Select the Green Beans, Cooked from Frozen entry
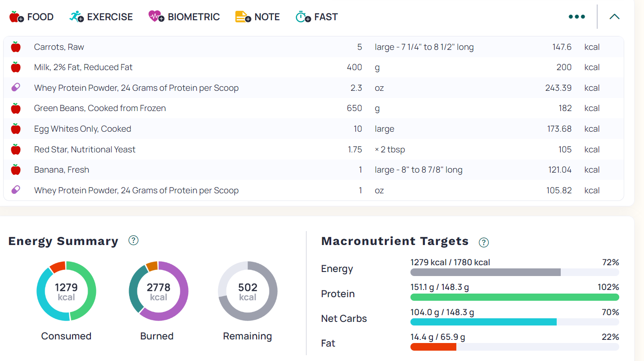644x361 pixels. (x=100, y=108)
